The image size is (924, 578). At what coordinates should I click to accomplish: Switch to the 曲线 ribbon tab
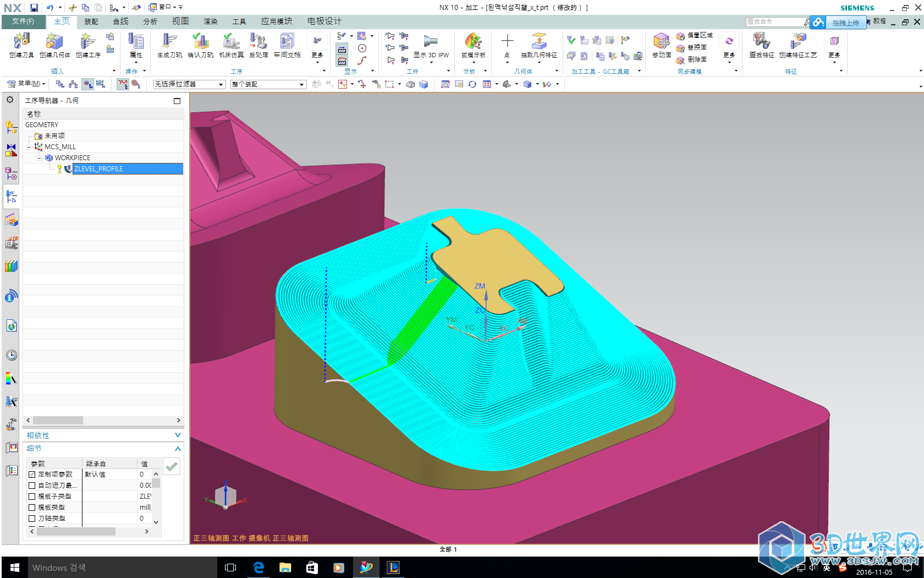pyautogui.click(x=121, y=21)
